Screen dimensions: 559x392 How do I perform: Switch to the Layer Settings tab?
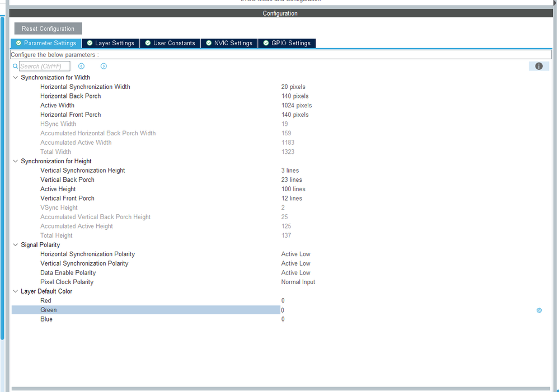(x=113, y=43)
